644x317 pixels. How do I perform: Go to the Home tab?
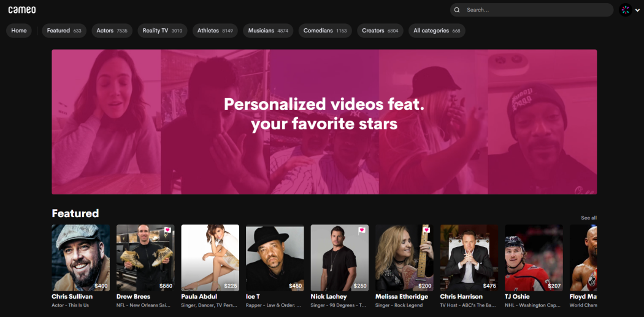coord(19,31)
